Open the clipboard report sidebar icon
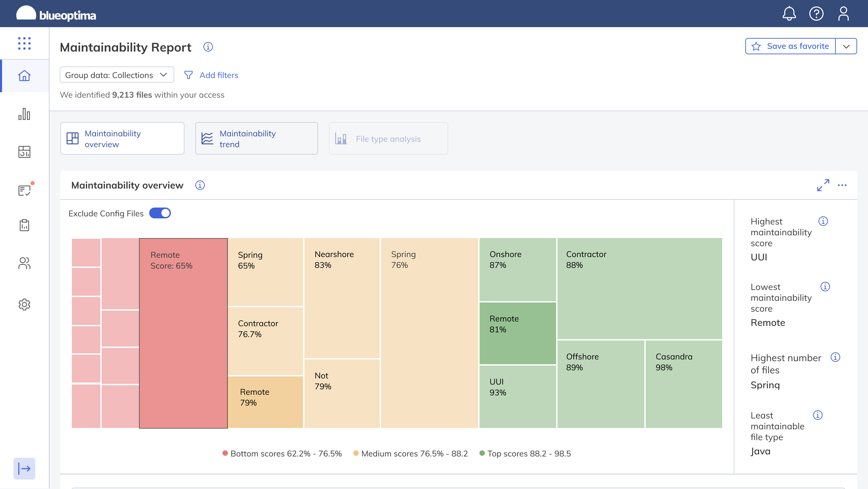 24,225
